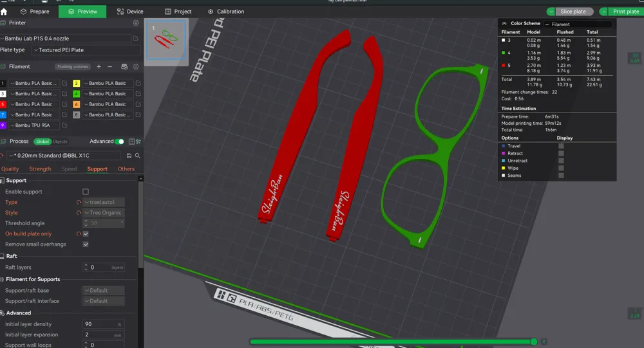Edit filament 1 preset icon

[x=64, y=84]
